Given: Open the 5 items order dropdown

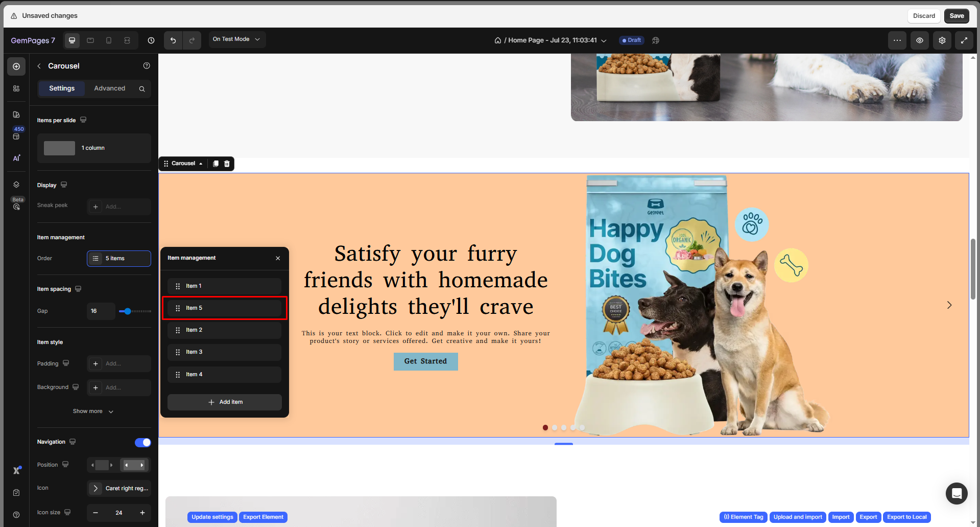Looking at the screenshot, I should pos(119,259).
